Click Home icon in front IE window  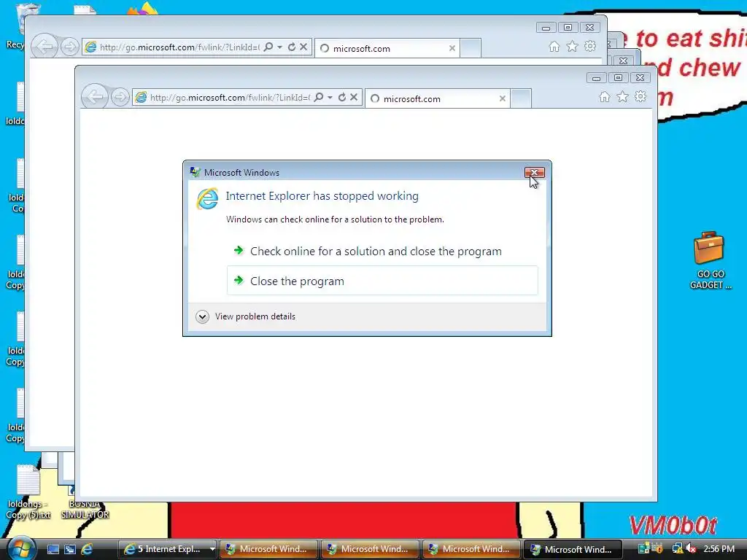[x=605, y=97]
